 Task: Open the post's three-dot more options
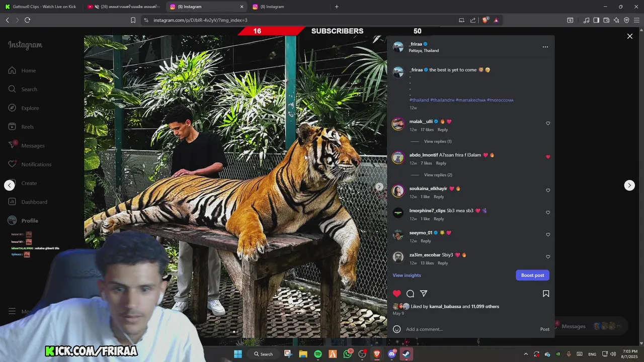pyautogui.click(x=545, y=47)
